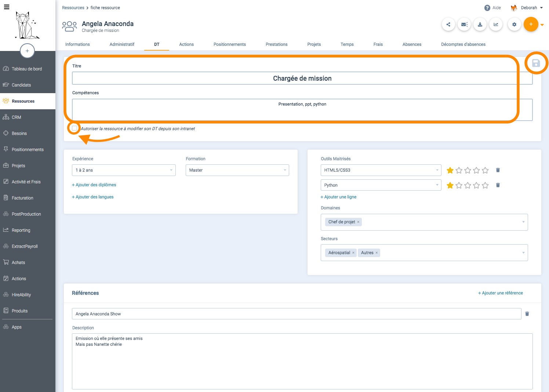Switch to the Absences tab
Screen dimensions: 549x392
pyautogui.click(x=412, y=44)
